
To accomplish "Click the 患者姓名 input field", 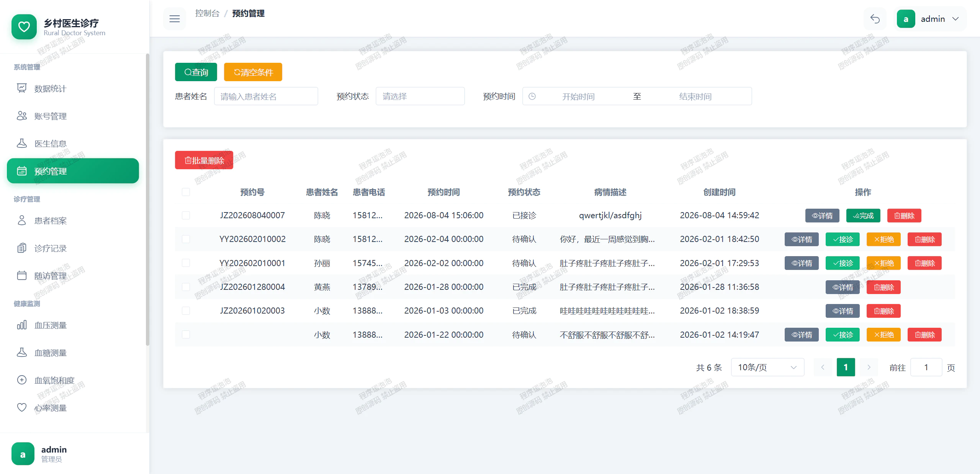I will click(266, 96).
